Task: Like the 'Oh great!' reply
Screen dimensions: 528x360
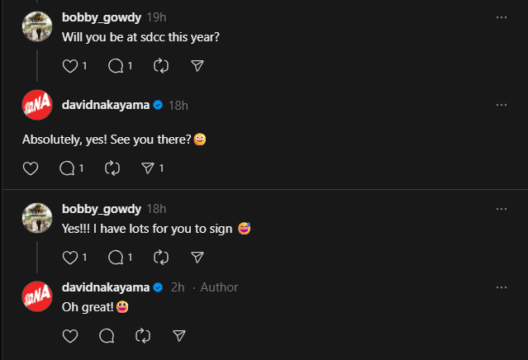Action: [70, 336]
